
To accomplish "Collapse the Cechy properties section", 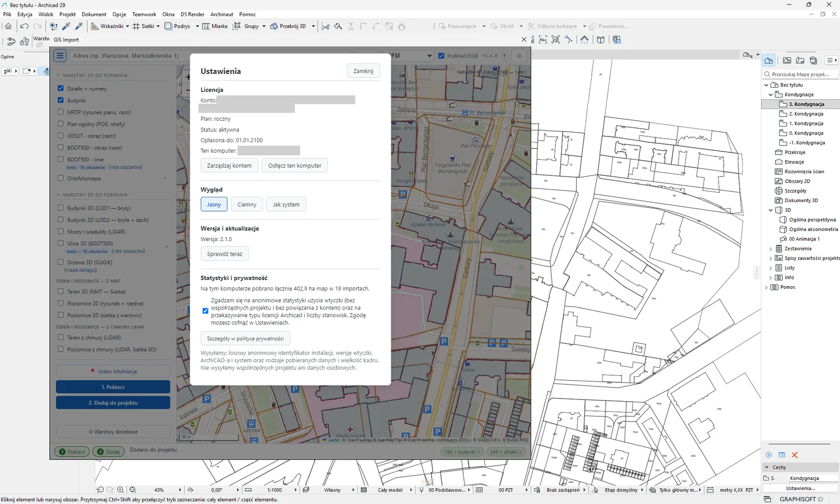I will (766, 467).
